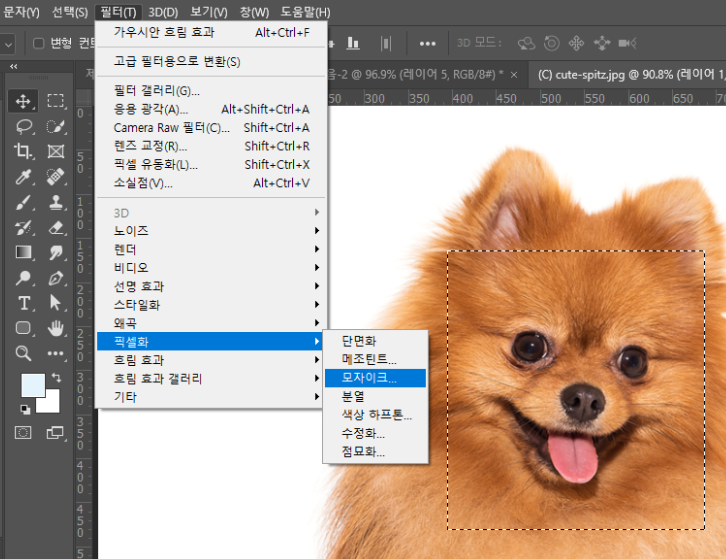
Task: Expand the 기타 submenu
Action: (x=211, y=397)
